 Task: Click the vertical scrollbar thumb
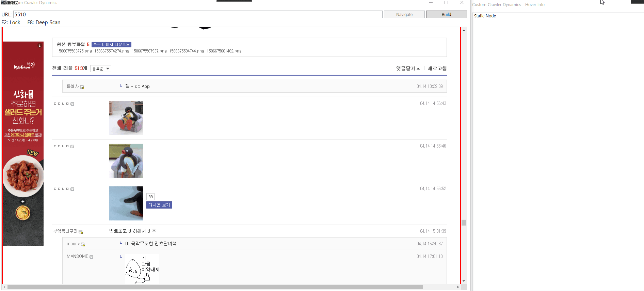464,223
